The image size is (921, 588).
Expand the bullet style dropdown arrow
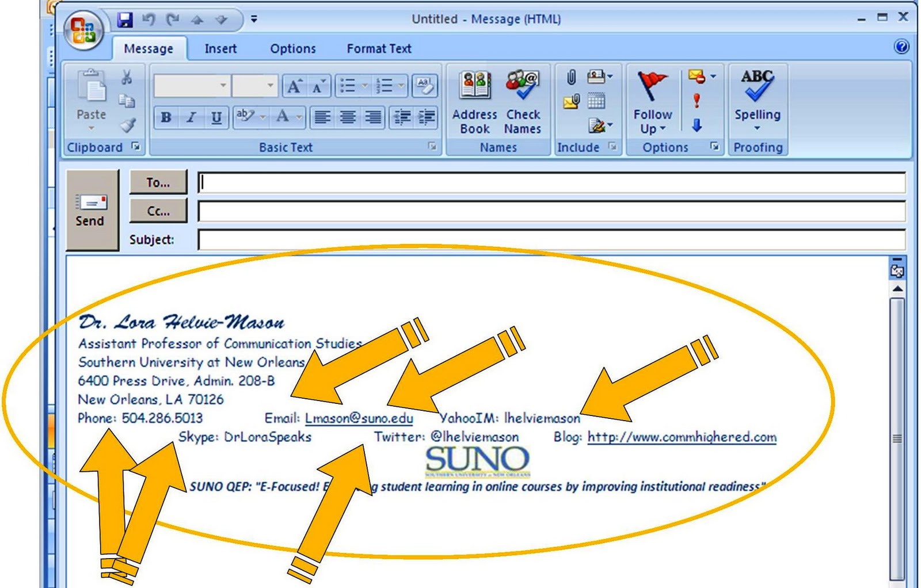[x=364, y=86]
